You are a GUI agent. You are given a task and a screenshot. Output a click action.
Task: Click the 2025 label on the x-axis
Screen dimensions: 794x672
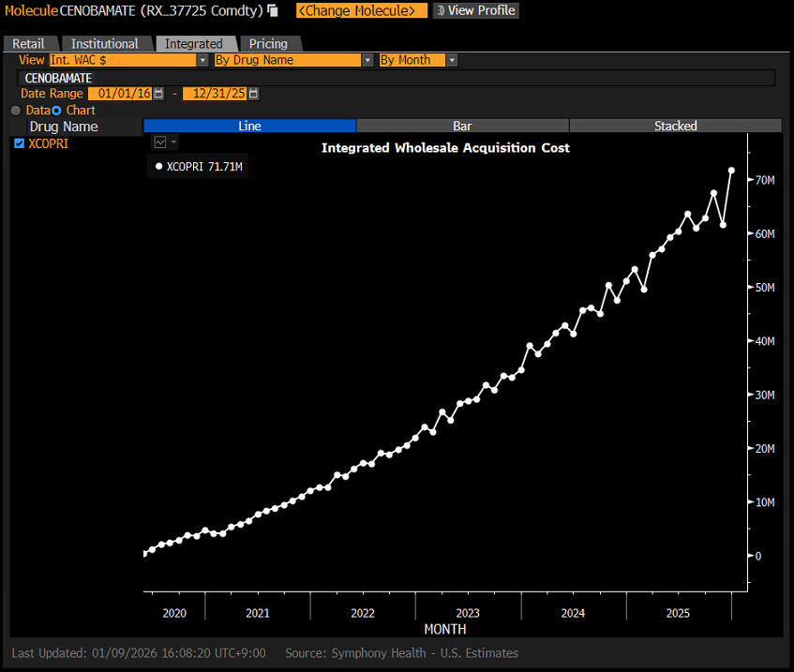click(x=678, y=613)
